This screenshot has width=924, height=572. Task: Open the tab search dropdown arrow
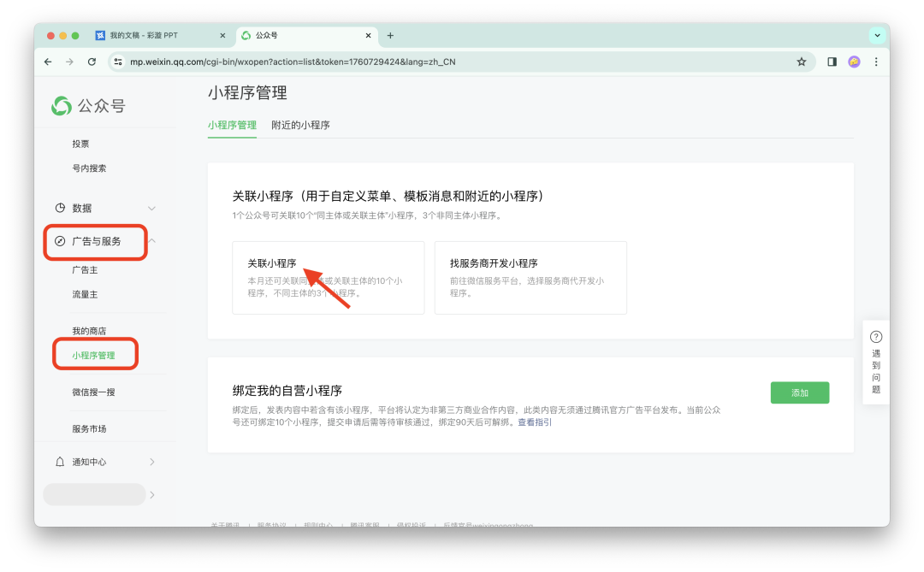[878, 35]
